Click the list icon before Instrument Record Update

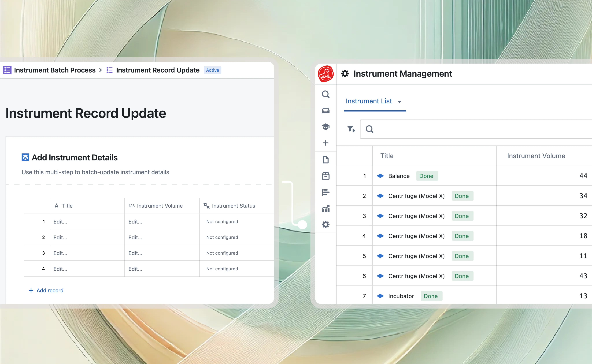tap(110, 70)
